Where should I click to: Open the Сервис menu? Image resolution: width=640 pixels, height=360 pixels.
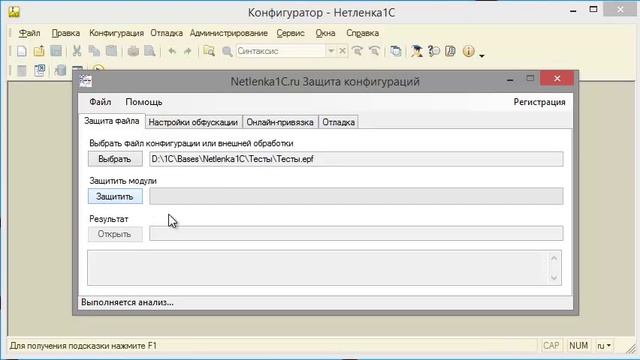tap(290, 33)
